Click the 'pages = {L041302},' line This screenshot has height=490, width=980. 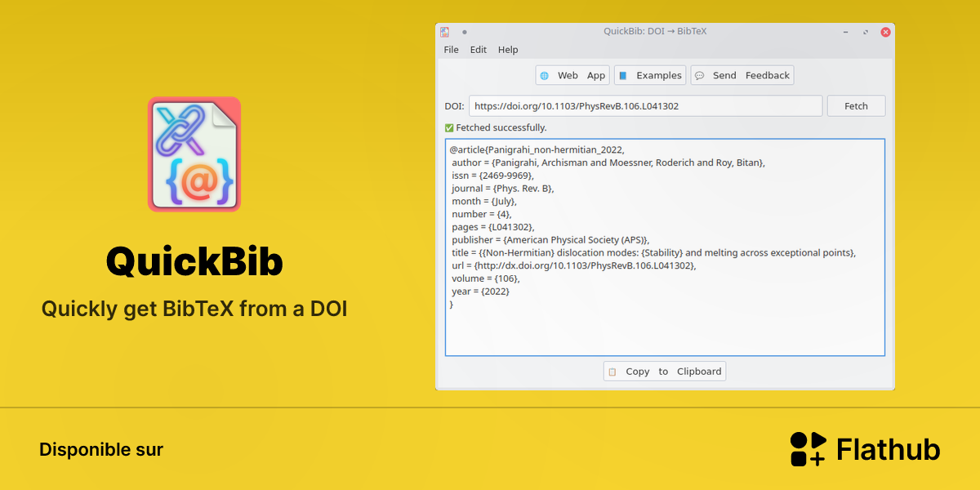pyautogui.click(x=493, y=227)
